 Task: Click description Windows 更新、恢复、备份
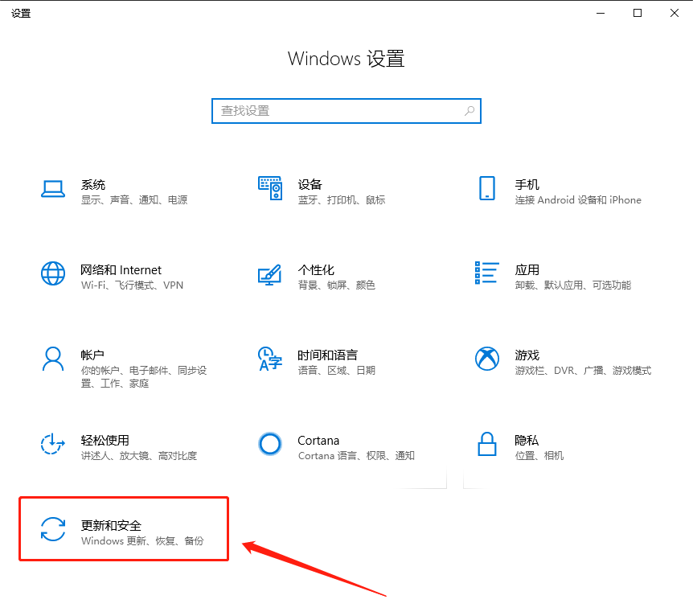tap(142, 541)
